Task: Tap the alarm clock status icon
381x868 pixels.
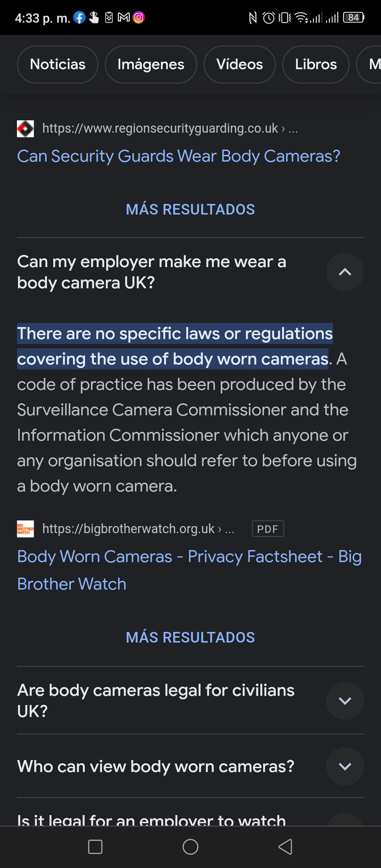Action: [x=269, y=17]
